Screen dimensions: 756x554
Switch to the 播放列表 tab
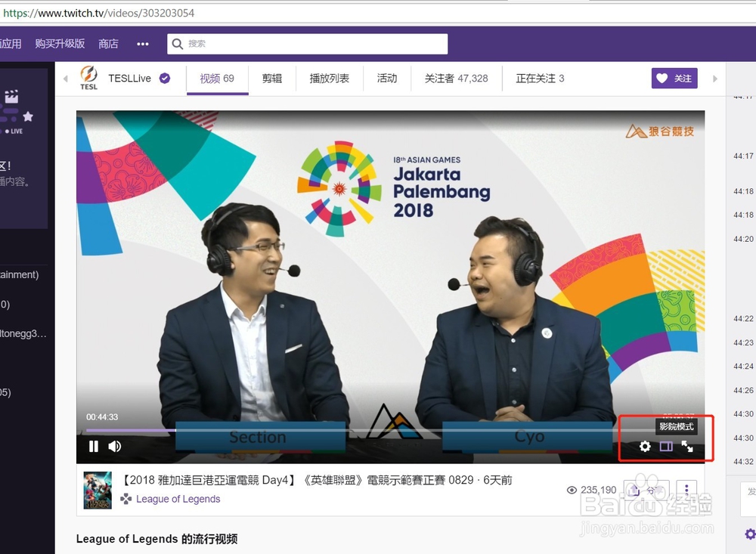(330, 79)
